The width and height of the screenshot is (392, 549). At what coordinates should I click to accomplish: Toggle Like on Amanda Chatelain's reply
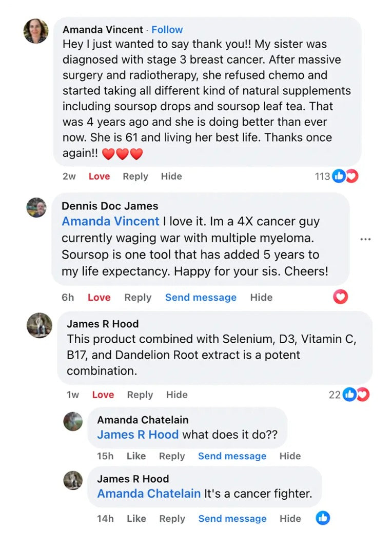[x=136, y=456]
